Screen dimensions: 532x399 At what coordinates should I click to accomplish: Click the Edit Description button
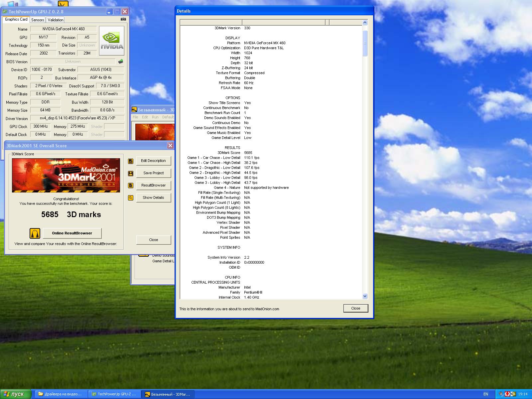(153, 161)
